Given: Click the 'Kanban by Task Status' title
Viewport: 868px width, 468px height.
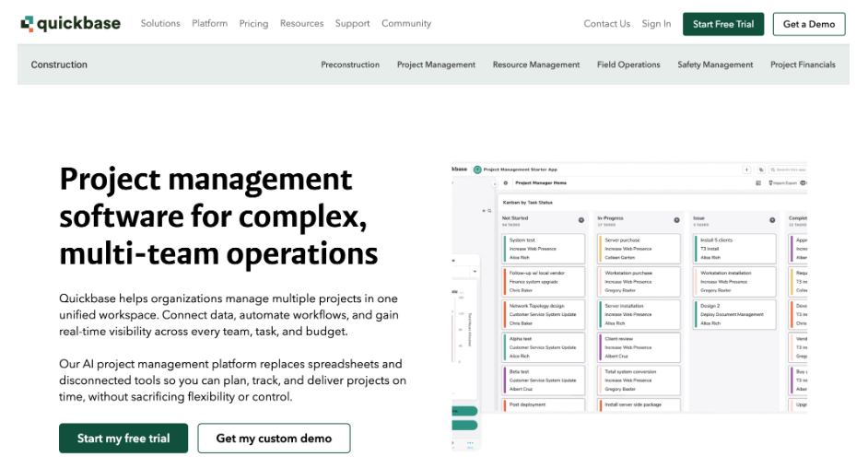Looking at the screenshot, I should coord(528,203).
